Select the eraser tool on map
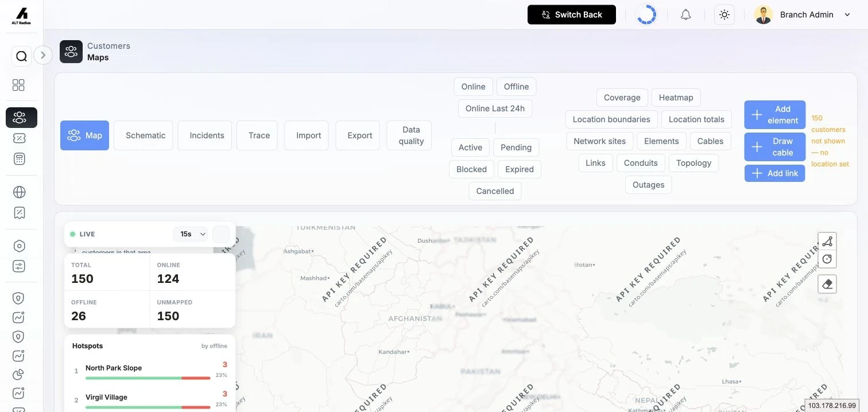 (x=827, y=284)
